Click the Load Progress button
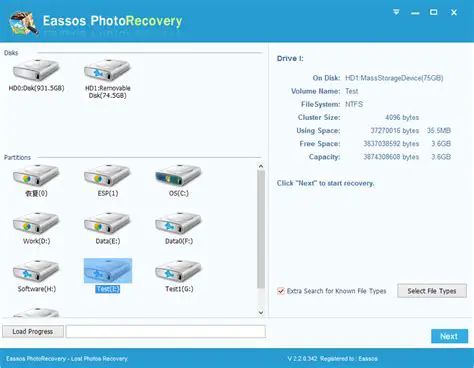474x368 pixels. (33, 332)
